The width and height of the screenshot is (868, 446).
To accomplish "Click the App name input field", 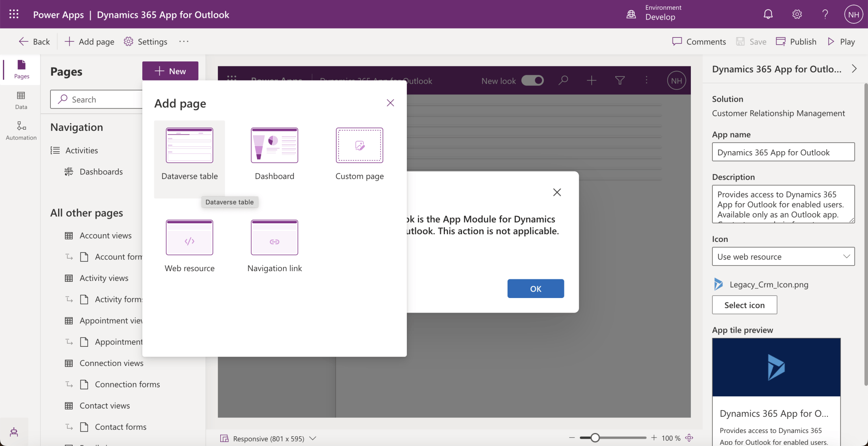I will [783, 152].
